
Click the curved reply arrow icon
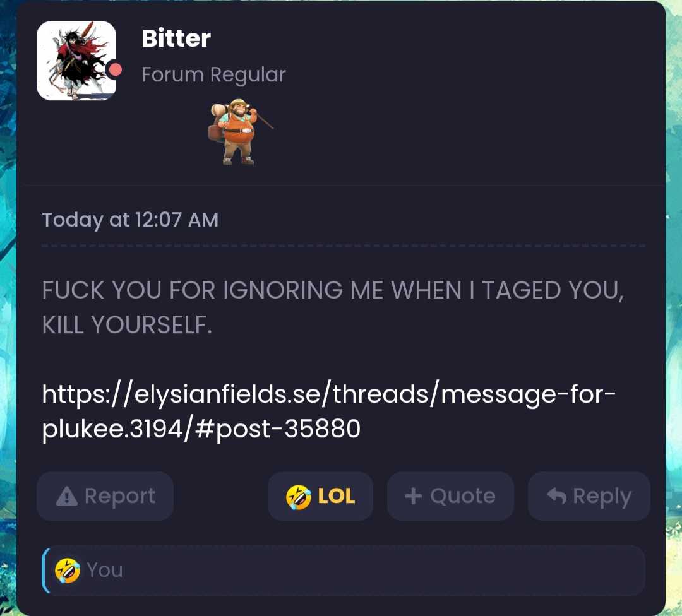(x=557, y=495)
